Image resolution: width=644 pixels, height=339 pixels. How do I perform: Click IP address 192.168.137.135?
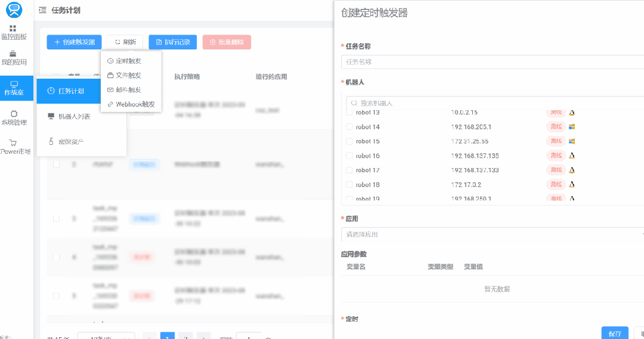tap(475, 155)
